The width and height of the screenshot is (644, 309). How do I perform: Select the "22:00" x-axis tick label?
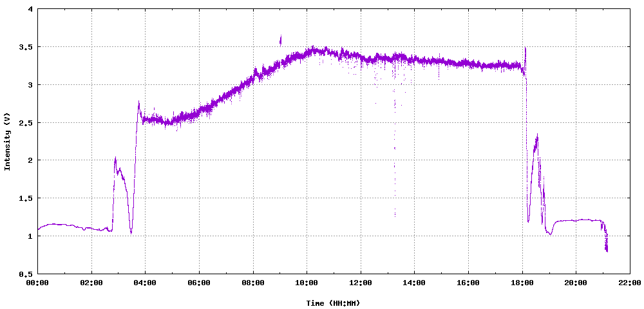click(x=630, y=283)
